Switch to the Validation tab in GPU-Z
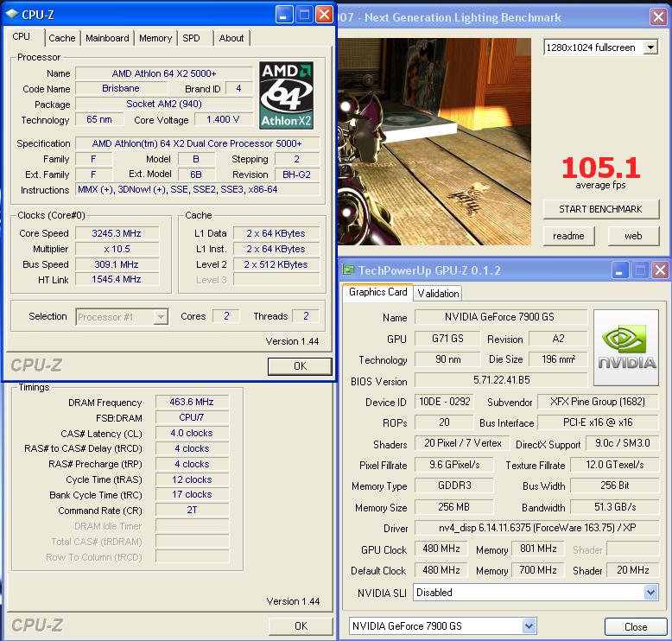This screenshot has height=641, width=672. [x=438, y=294]
